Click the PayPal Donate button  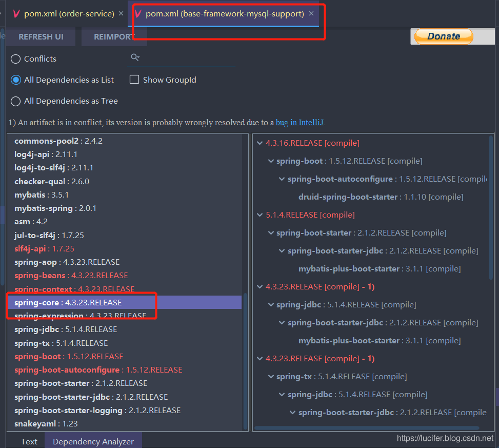443,36
